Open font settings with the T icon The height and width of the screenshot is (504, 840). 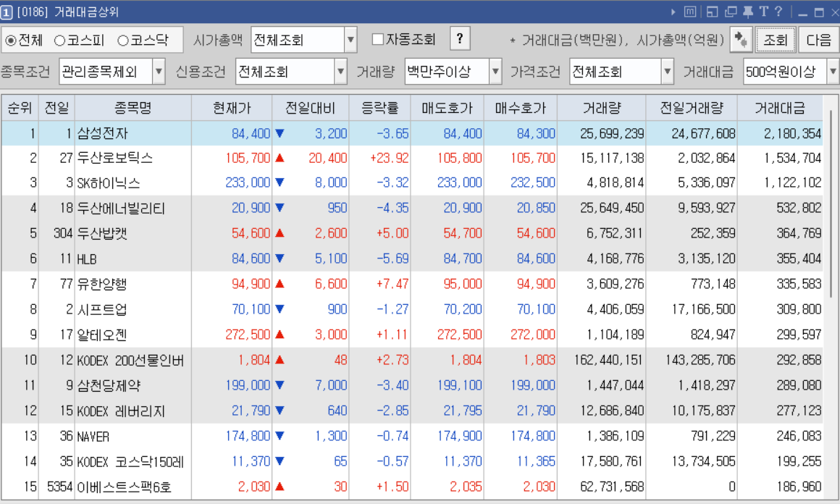[x=763, y=12]
